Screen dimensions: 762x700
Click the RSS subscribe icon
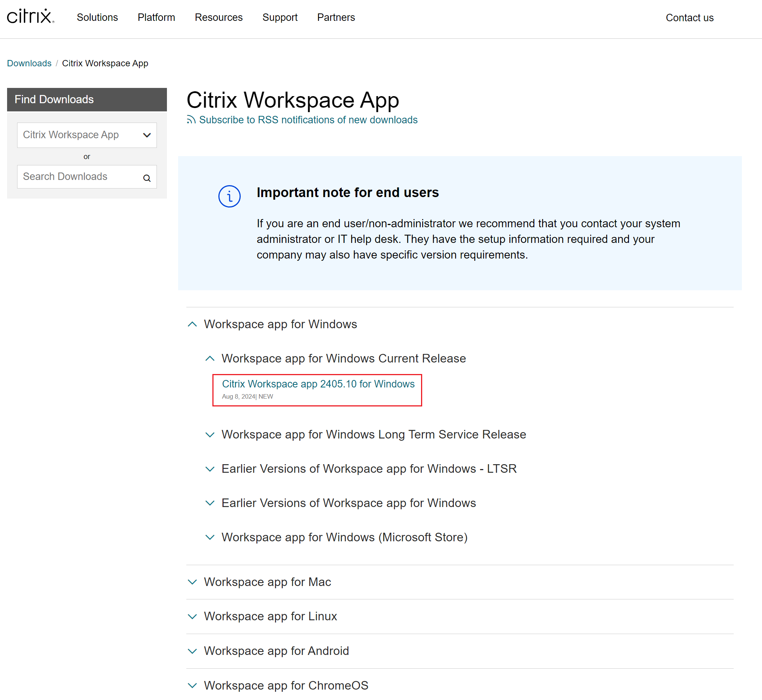(x=191, y=120)
